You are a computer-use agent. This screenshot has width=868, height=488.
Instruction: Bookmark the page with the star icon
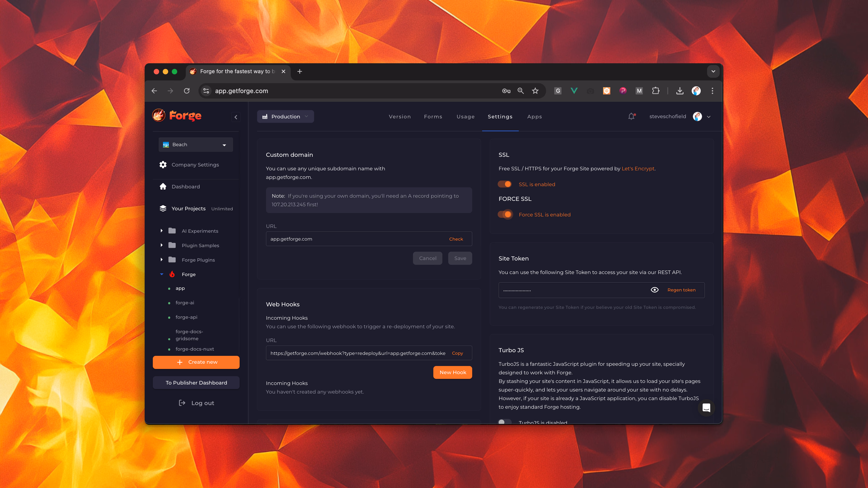click(535, 91)
